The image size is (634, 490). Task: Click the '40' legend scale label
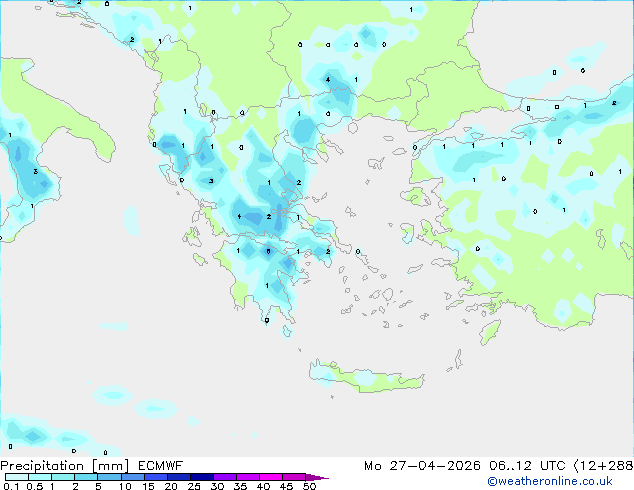263,486
